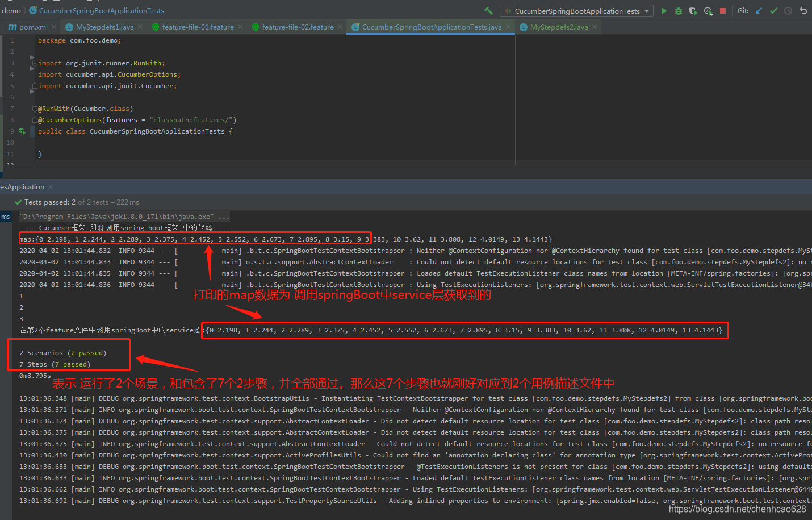Image resolution: width=812 pixels, height=520 pixels.
Task: Click the '2020-04-02 13:01:44.836' INFO log line
Action: coord(416,285)
